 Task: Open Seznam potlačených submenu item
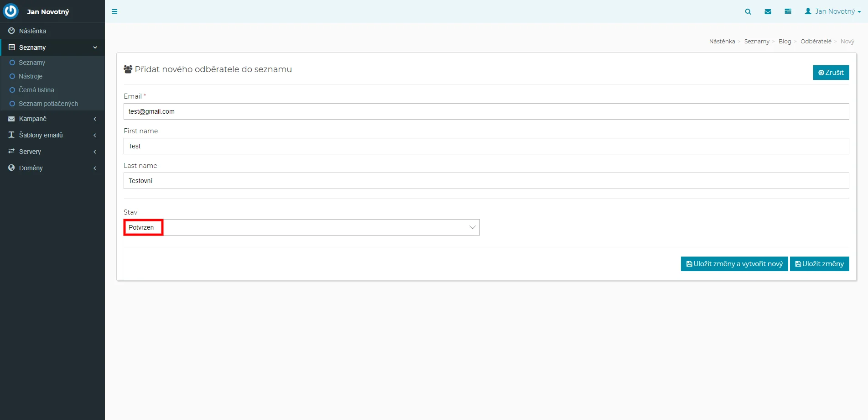(x=48, y=104)
